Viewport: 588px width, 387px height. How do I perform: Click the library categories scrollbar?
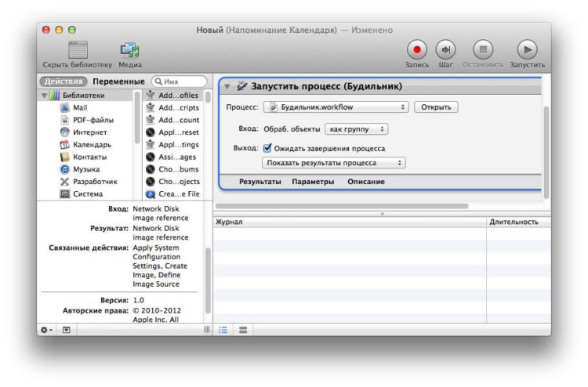click(x=137, y=118)
